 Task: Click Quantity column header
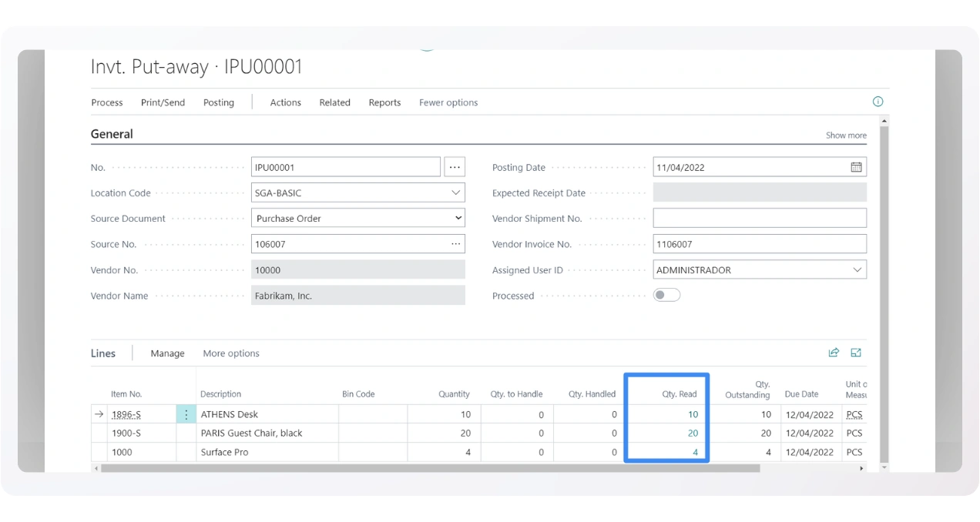(x=454, y=394)
